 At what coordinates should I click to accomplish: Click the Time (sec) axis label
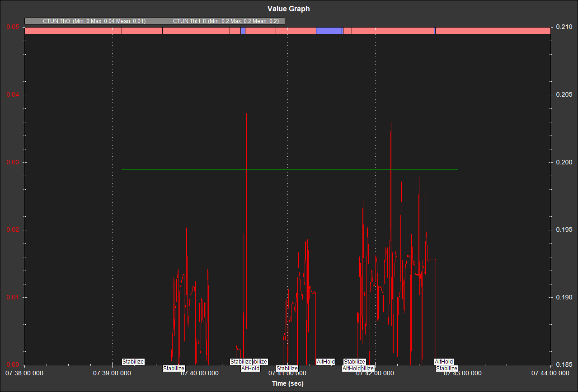click(287, 383)
